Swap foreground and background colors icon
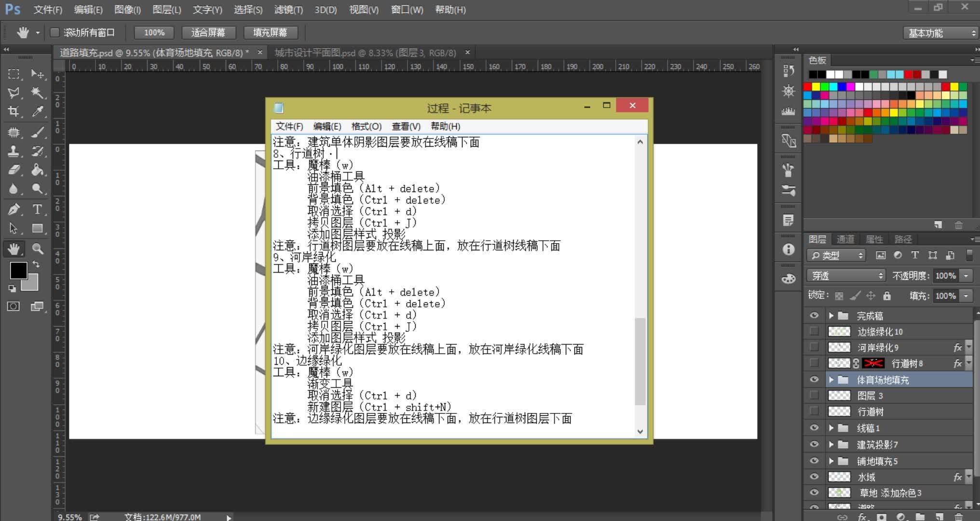 tap(36, 264)
